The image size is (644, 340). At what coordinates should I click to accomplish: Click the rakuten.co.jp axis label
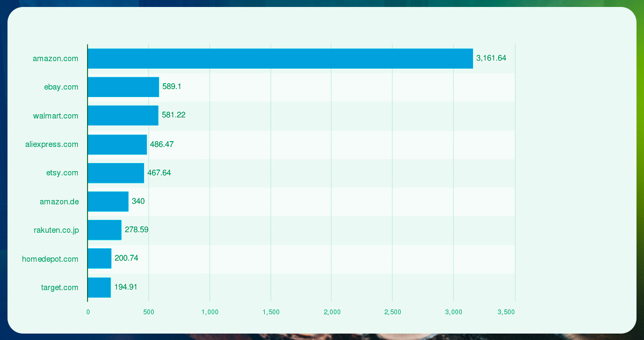pyautogui.click(x=56, y=230)
